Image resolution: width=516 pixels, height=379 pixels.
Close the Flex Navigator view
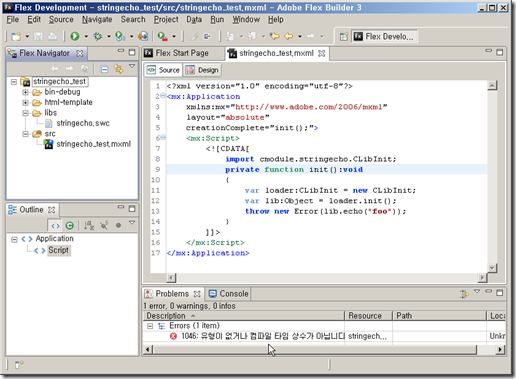[79, 53]
